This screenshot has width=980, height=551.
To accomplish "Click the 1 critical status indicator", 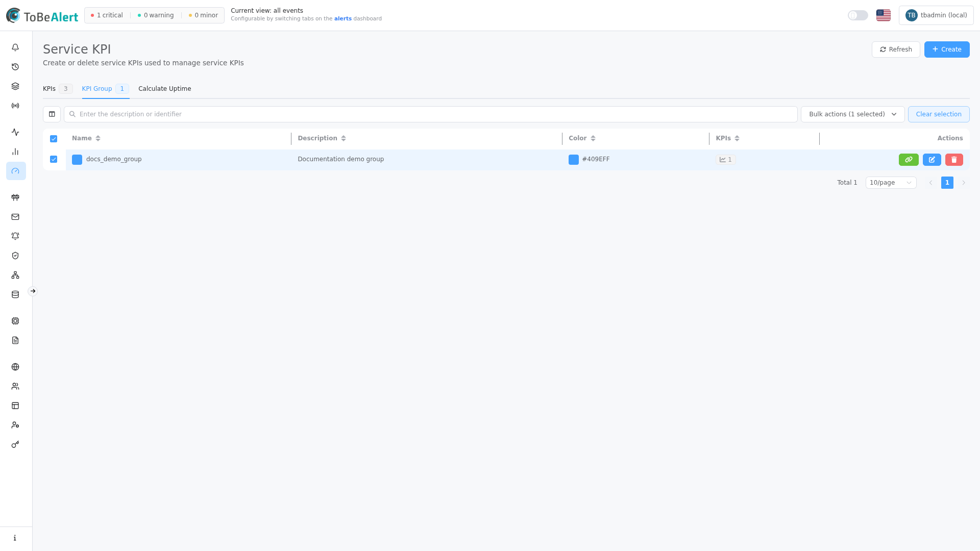I will pyautogui.click(x=107, y=15).
